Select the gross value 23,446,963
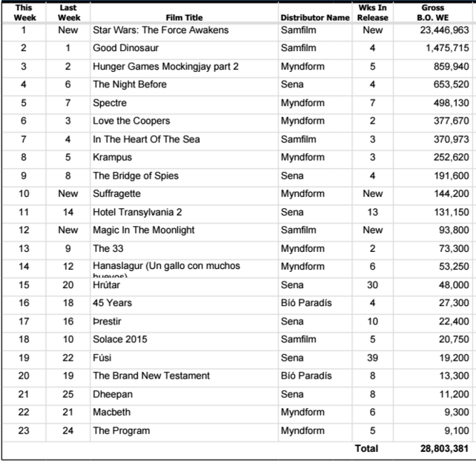This screenshot has width=476, height=463. 444,30
